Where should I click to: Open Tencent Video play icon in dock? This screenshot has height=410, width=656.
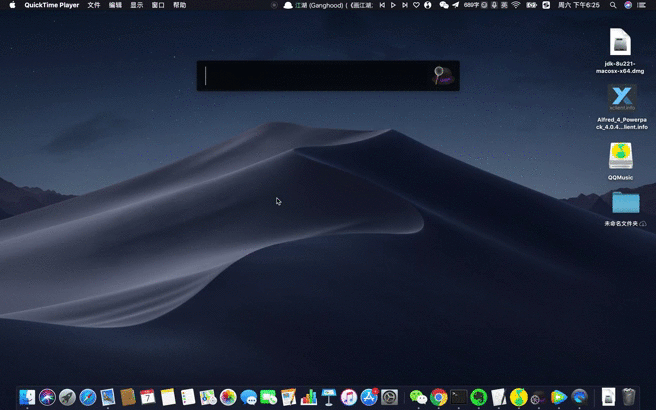559,397
